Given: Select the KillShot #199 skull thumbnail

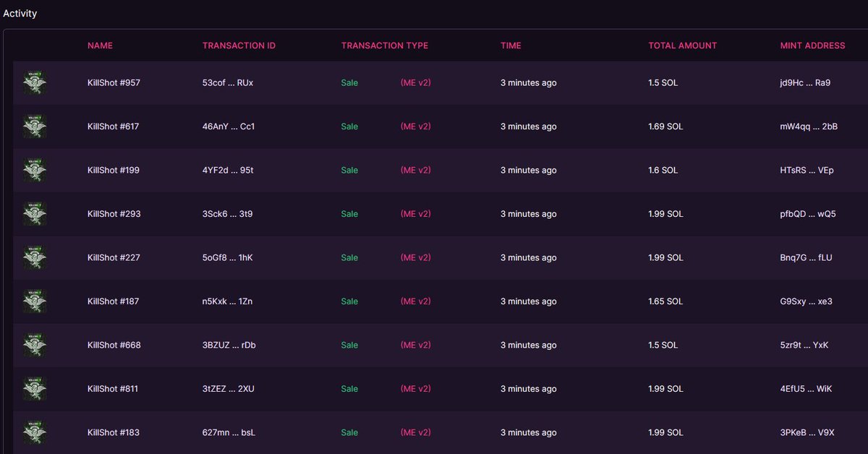Looking at the screenshot, I should pos(35,170).
